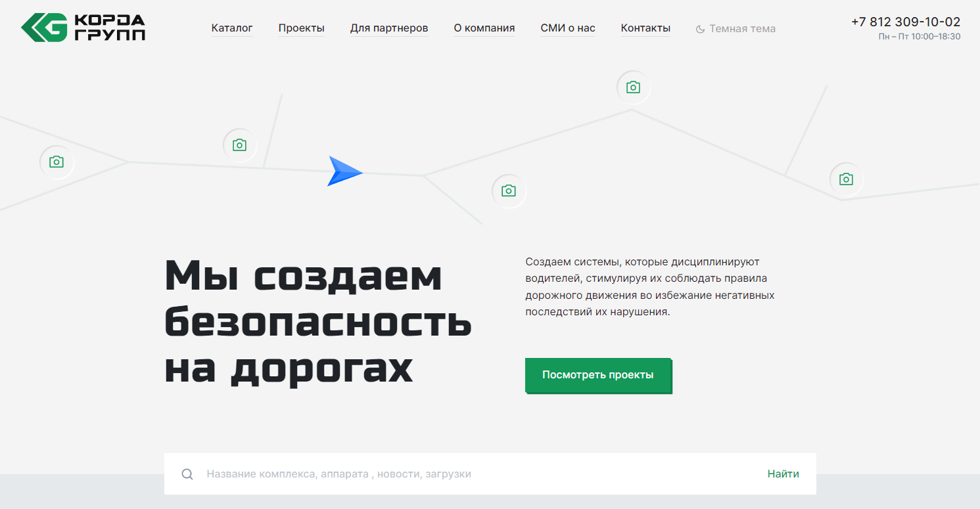
Task: Click the headline Мы создаем безопасность
Action: 318,322
